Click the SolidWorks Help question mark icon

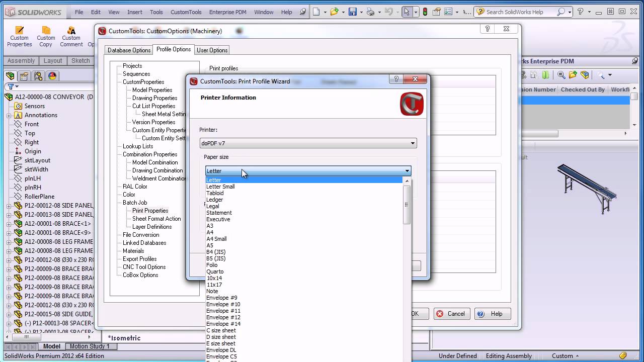(580, 12)
